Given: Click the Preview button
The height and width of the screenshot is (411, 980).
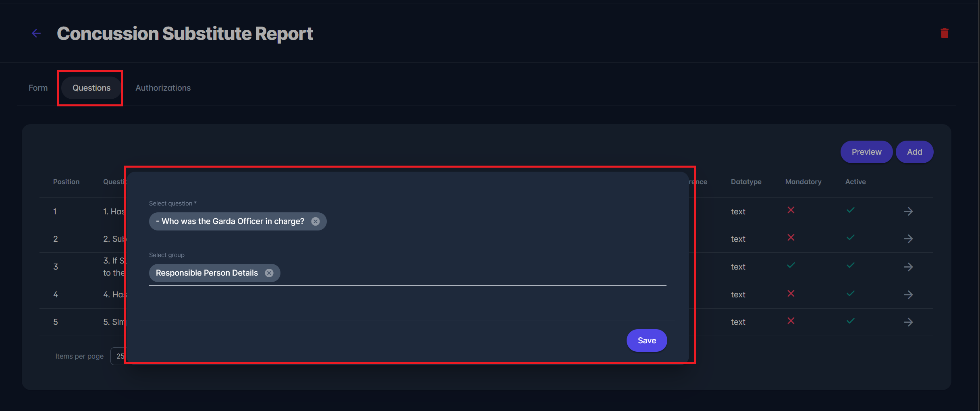Looking at the screenshot, I should tap(866, 152).
